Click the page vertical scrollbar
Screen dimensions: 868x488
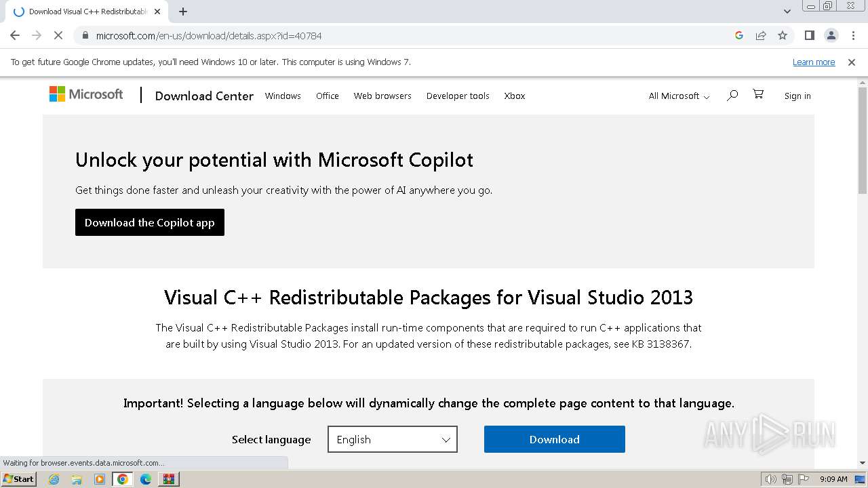pyautogui.click(x=862, y=271)
